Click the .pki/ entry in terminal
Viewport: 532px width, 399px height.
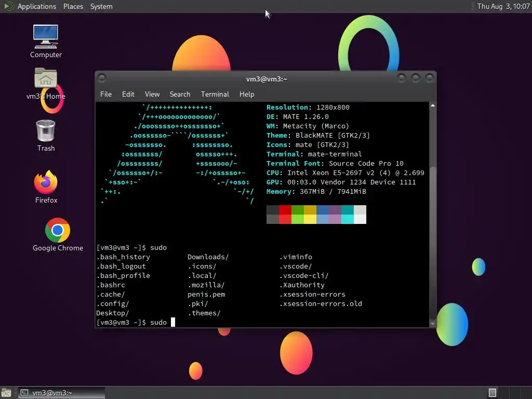[198, 303]
